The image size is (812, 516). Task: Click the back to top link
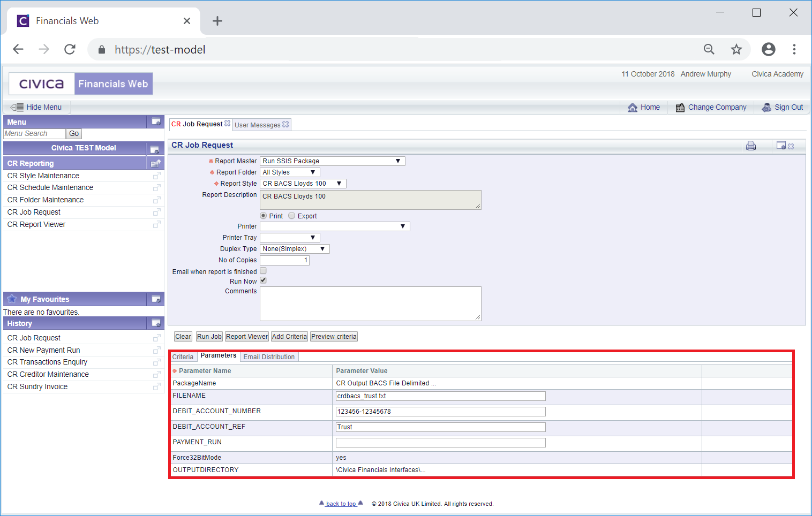point(341,504)
